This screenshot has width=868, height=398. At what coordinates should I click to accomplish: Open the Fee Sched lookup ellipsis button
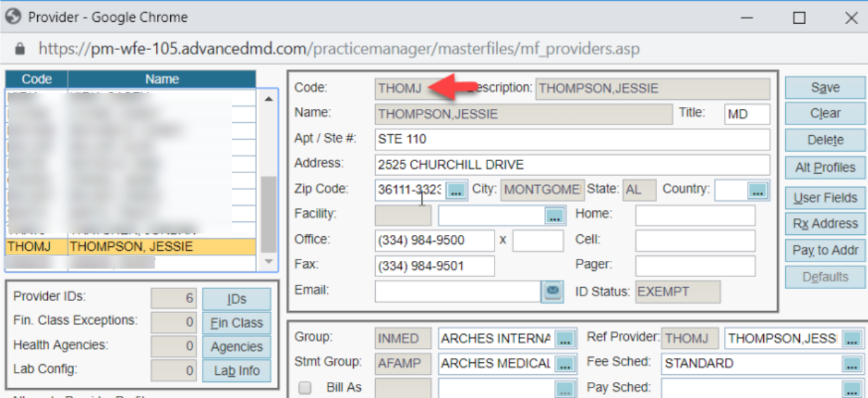pyautogui.click(x=852, y=364)
